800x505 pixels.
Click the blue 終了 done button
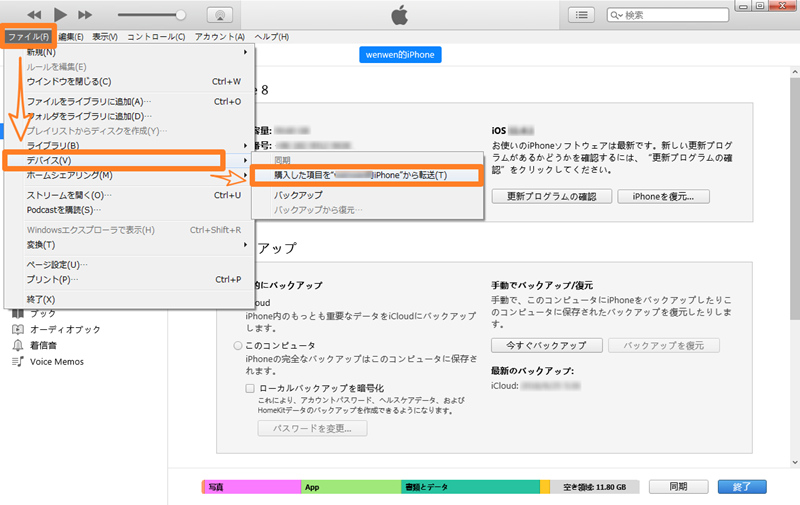click(742, 487)
